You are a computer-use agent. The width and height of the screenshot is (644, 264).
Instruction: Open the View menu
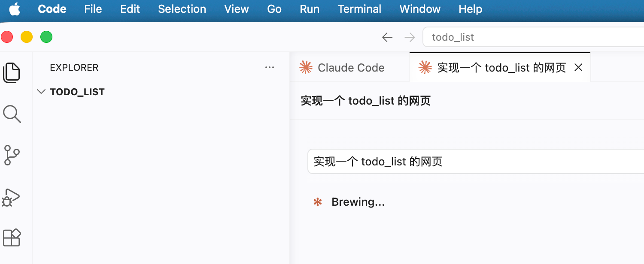coord(237,9)
